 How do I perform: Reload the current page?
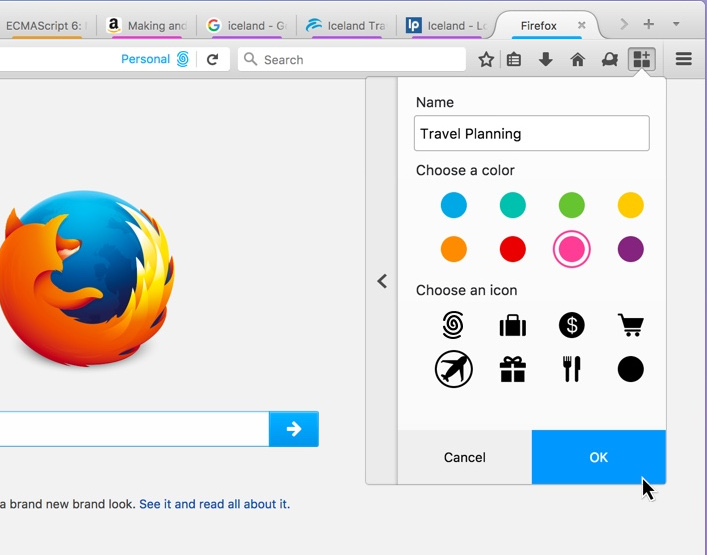[x=212, y=60]
